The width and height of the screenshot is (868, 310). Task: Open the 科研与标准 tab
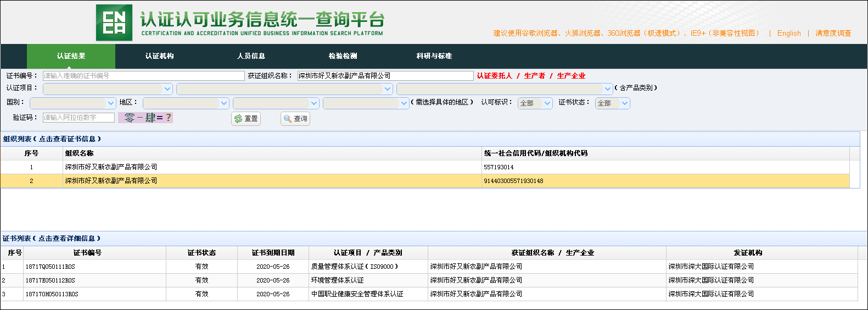[434, 56]
